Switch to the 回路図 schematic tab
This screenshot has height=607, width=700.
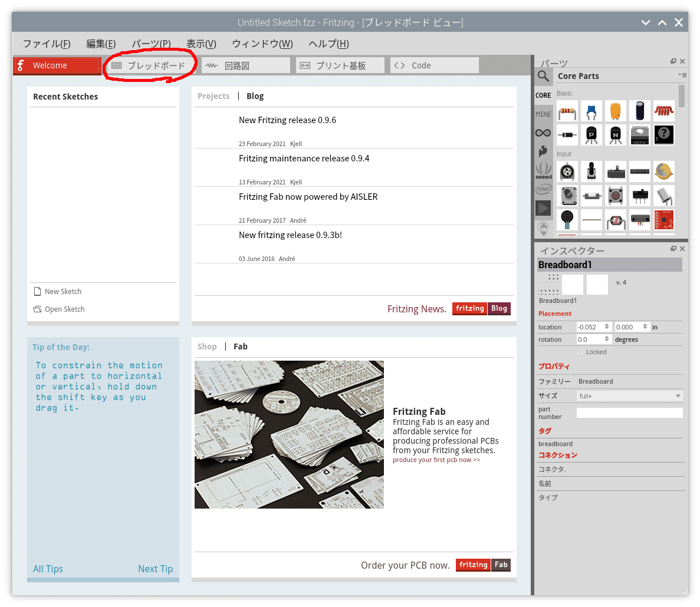click(x=245, y=65)
